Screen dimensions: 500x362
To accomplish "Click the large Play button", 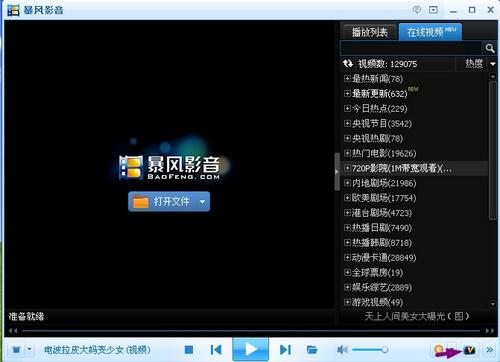I will click(x=251, y=349).
